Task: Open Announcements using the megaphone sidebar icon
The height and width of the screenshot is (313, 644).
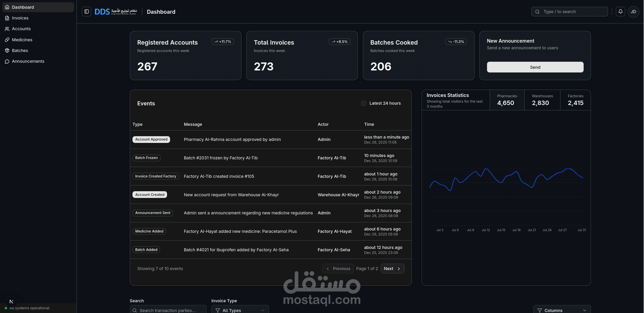Action: point(7,61)
